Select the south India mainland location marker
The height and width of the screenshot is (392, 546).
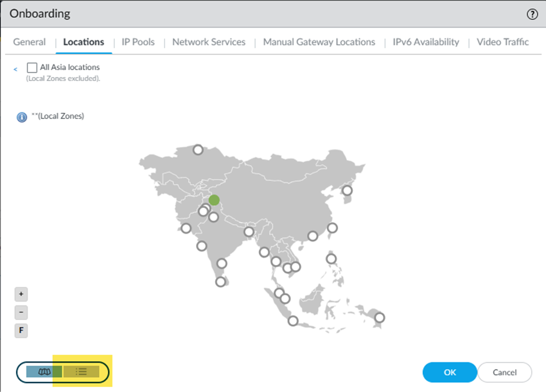point(222,263)
